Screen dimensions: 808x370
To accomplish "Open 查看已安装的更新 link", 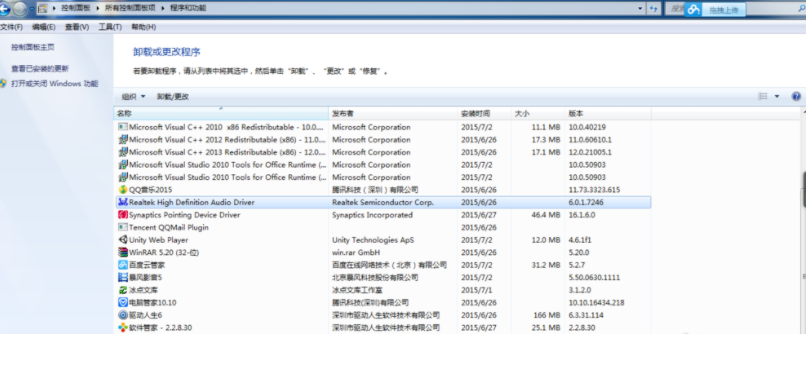I will 40,69.
